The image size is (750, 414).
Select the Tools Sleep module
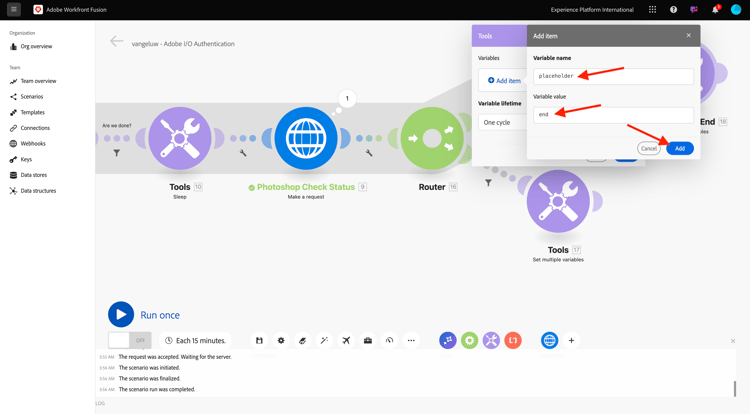click(x=180, y=138)
